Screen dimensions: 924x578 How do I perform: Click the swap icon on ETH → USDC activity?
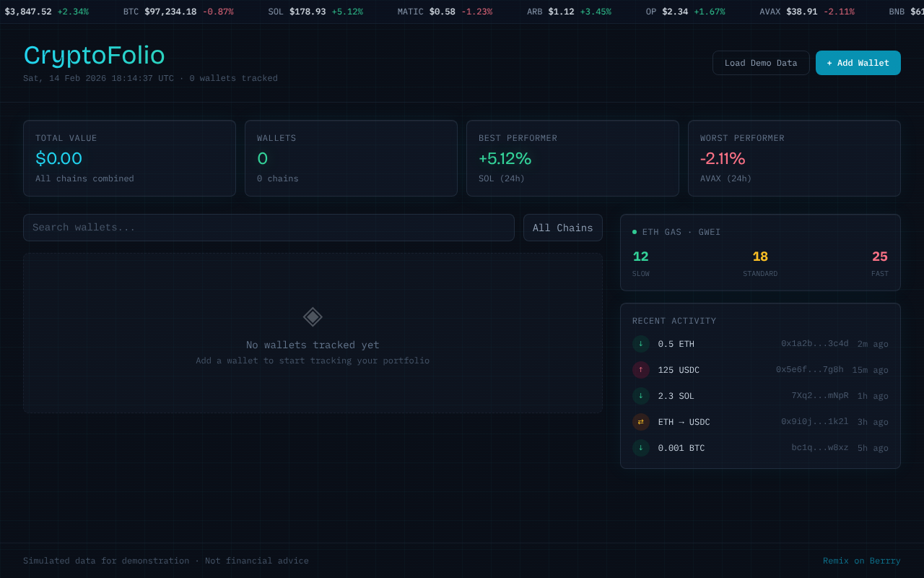pos(640,422)
